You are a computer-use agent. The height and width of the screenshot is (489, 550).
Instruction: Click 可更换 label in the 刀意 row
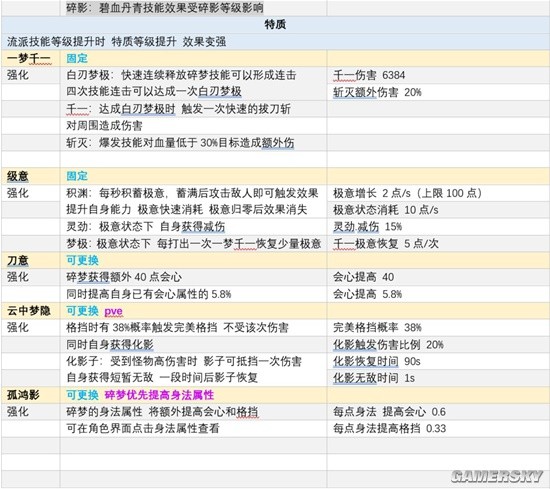pyautogui.click(x=83, y=260)
